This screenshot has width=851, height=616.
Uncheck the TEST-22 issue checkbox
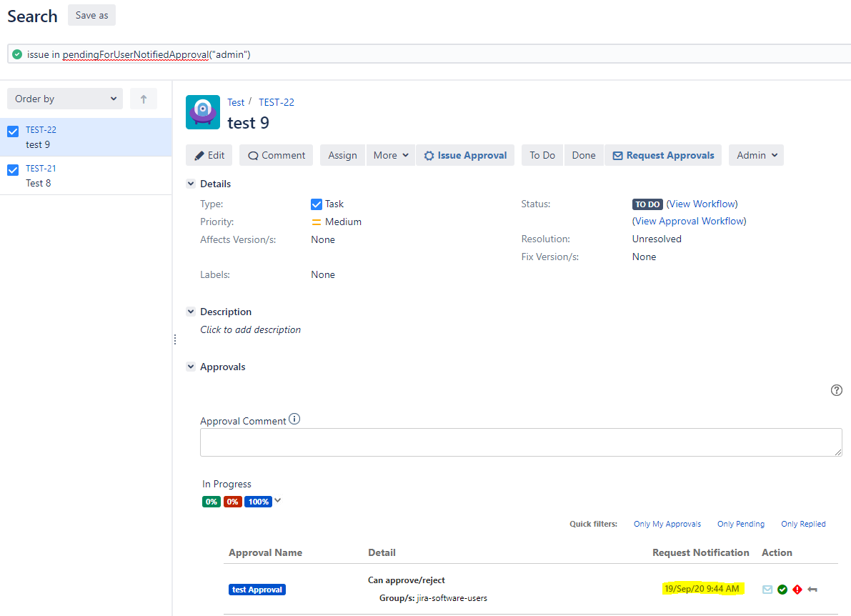coord(13,131)
